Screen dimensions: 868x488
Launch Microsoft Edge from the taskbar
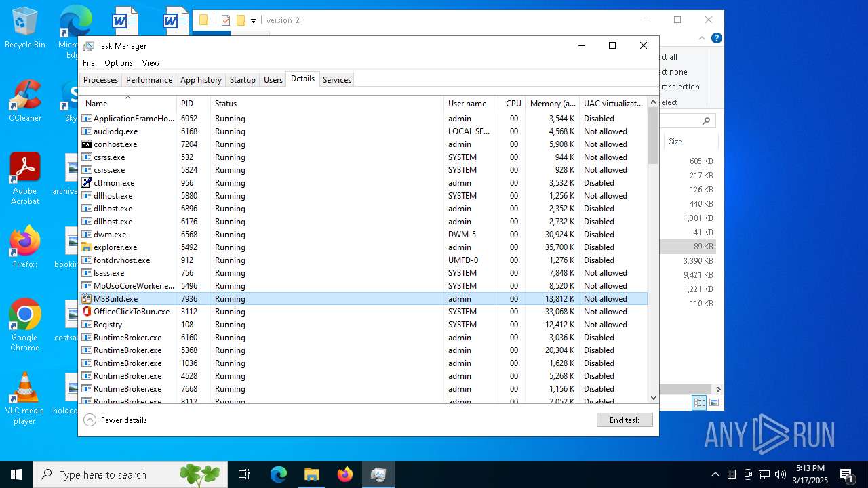pyautogui.click(x=279, y=474)
